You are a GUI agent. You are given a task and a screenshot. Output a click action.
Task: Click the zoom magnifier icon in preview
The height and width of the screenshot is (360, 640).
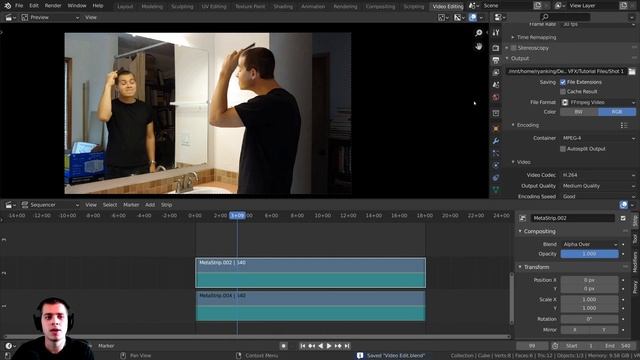coord(479,33)
